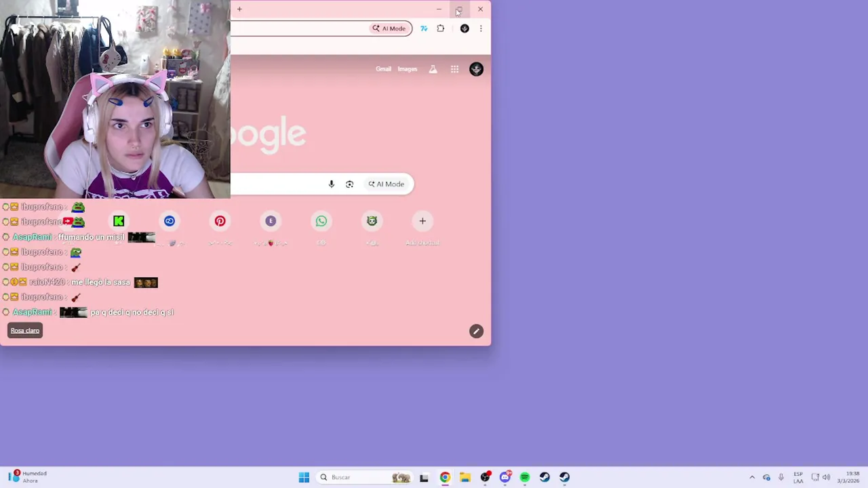The image size is (868, 488).
Task: Open a new Chrome tab with the plus button
Action: [x=239, y=9]
